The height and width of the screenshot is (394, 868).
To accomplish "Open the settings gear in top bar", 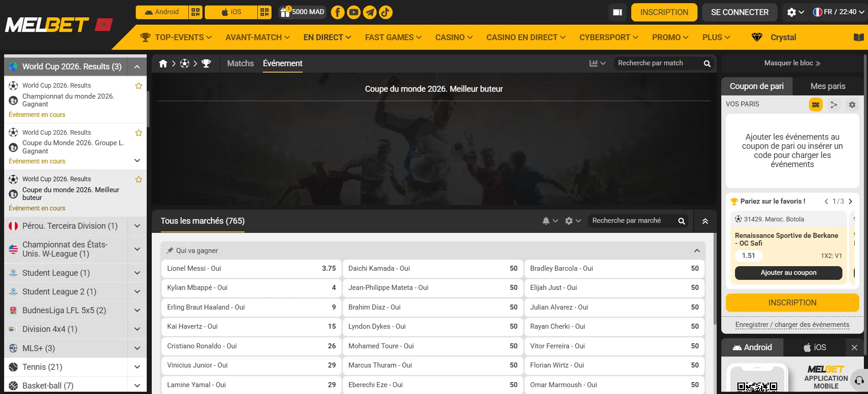I will tap(795, 12).
